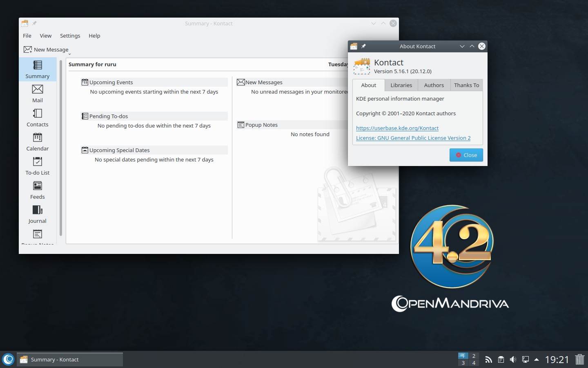Open the Help menu

[x=94, y=36]
